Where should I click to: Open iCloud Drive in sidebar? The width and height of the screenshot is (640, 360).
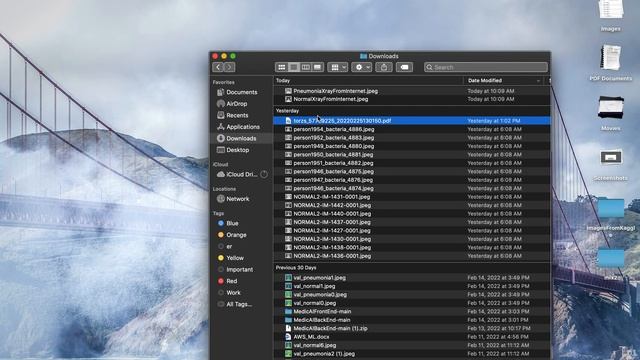click(x=242, y=174)
